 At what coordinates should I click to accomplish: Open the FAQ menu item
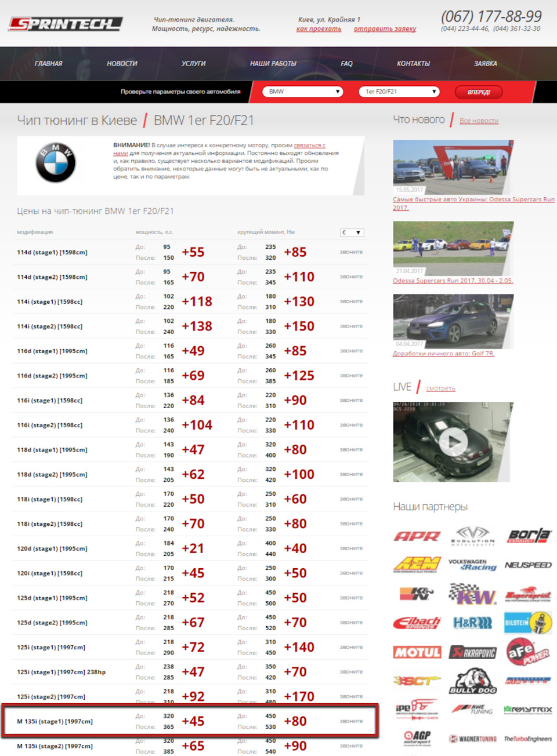pyautogui.click(x=346, y=64)
